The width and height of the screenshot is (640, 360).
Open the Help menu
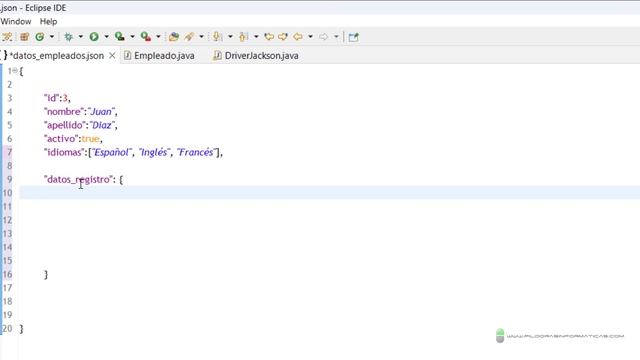pyautogui.click(x=48, y=22)
